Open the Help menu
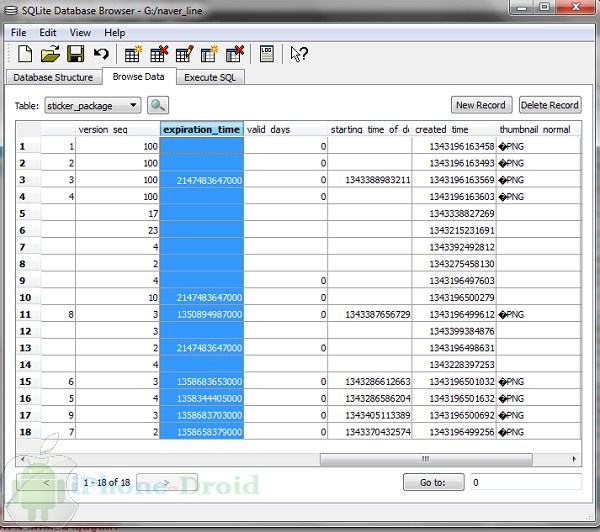 pos(114,33)
